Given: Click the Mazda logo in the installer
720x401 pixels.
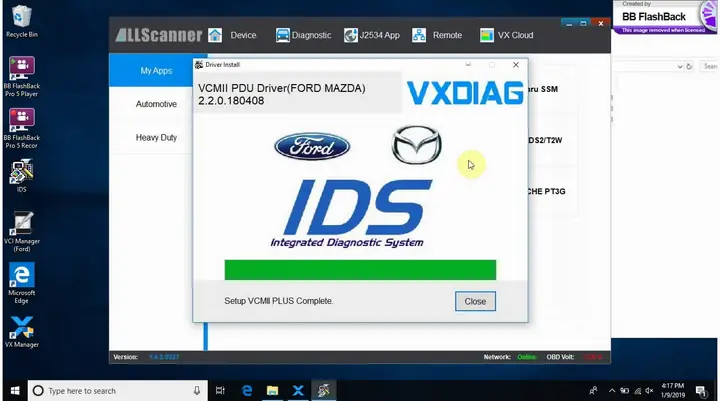Looking at the screenshot, I should tap(416, 145).
